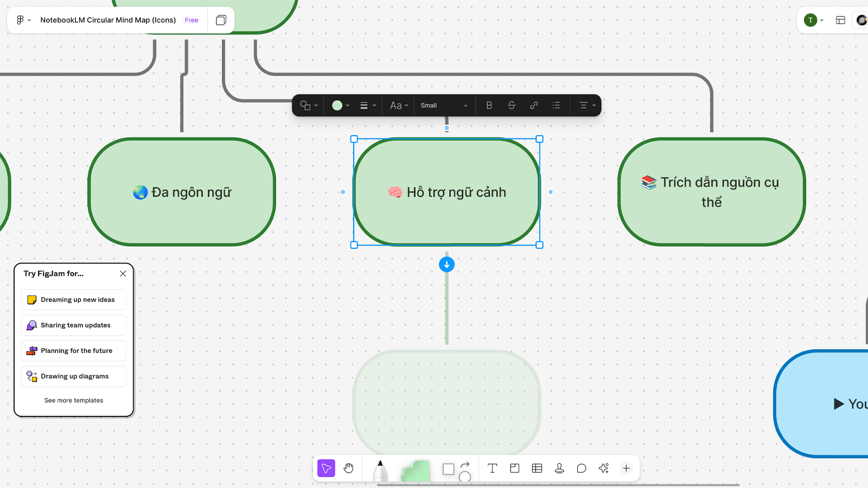Select the Comment bubble tool

click(582, 468)
